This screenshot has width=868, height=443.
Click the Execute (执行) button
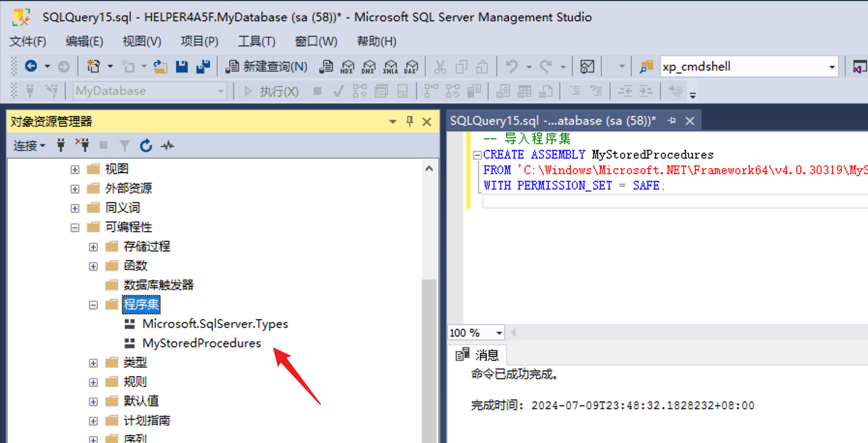[x=271, y=91]
